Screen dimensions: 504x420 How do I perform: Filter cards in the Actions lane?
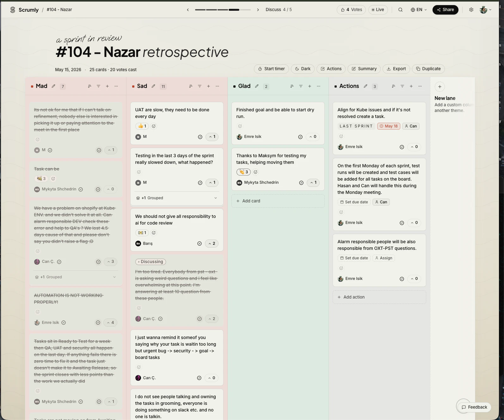[402, 86]
